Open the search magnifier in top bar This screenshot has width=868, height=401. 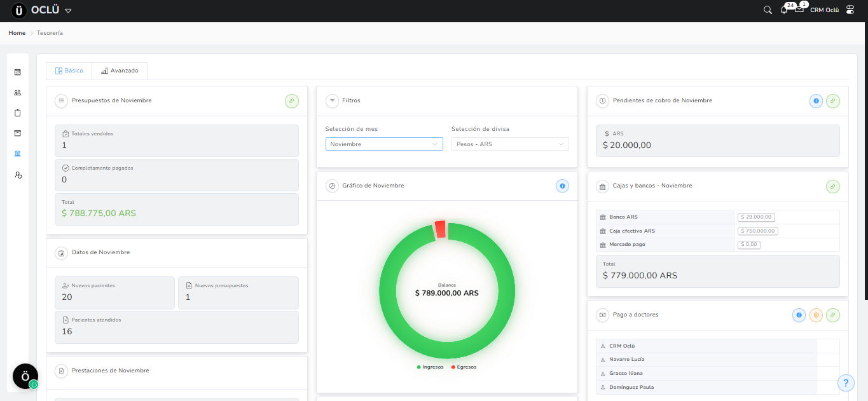[768, 10]
